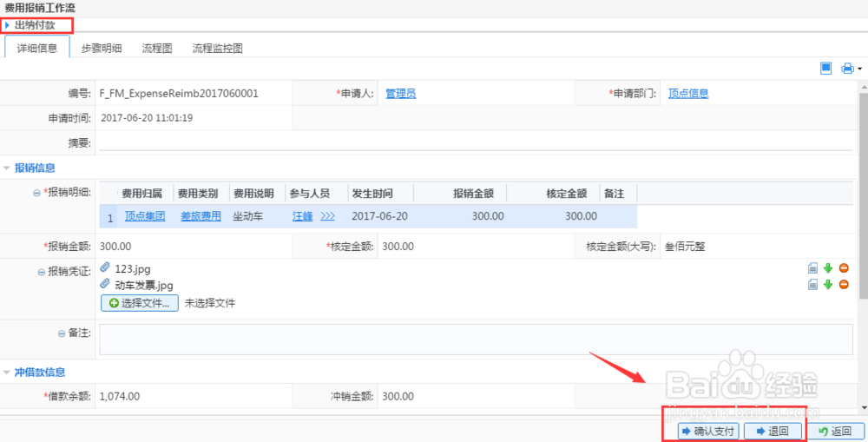The height and width of the screenshot is (442, 868).
Task: Click the blue maximize form icon
Action: pos(826,68)
